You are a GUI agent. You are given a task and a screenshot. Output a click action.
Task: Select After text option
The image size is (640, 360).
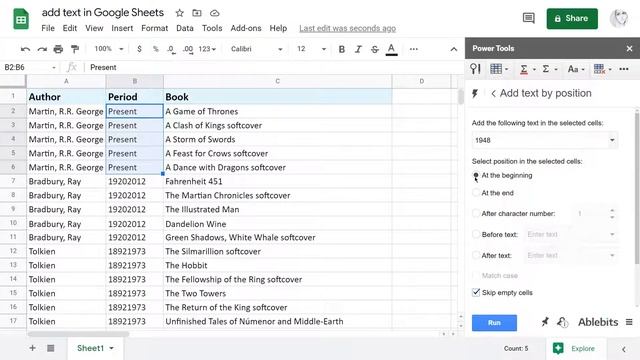[x=476, y=256]
